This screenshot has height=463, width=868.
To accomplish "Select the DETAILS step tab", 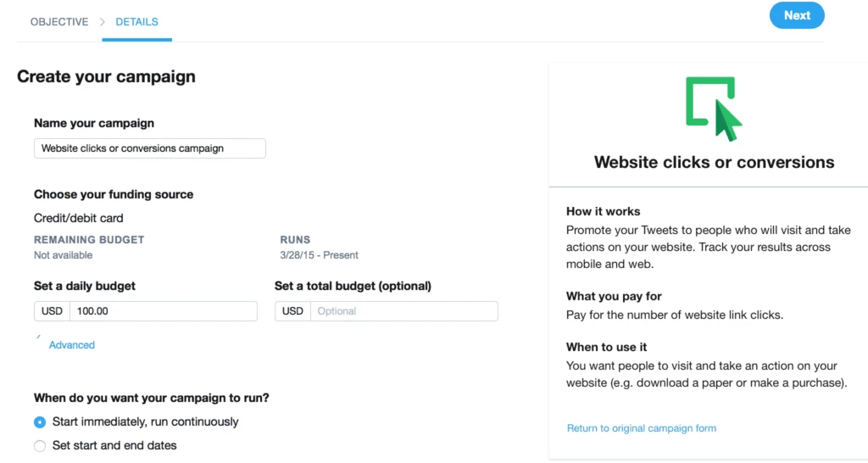I will click(136, 21).
